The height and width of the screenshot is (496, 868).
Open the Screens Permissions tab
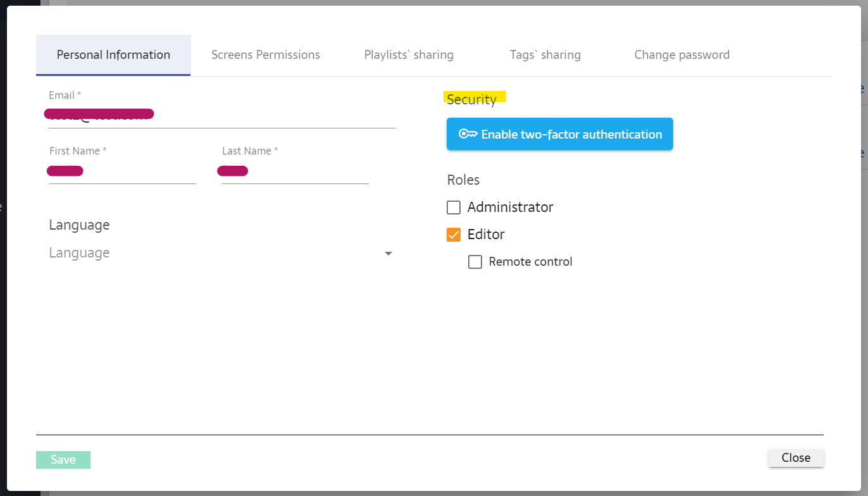coord(266,55)
